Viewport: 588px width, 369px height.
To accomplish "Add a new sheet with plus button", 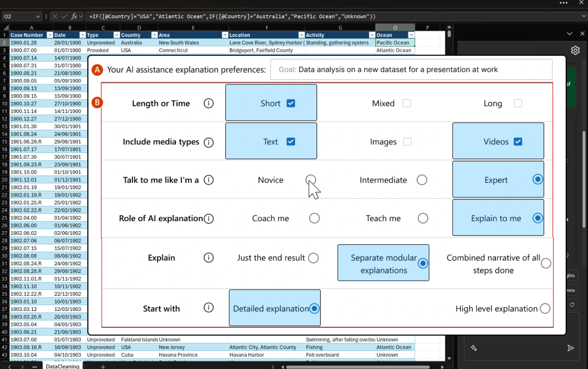I will pyautogui.click(x=103, y=367).
